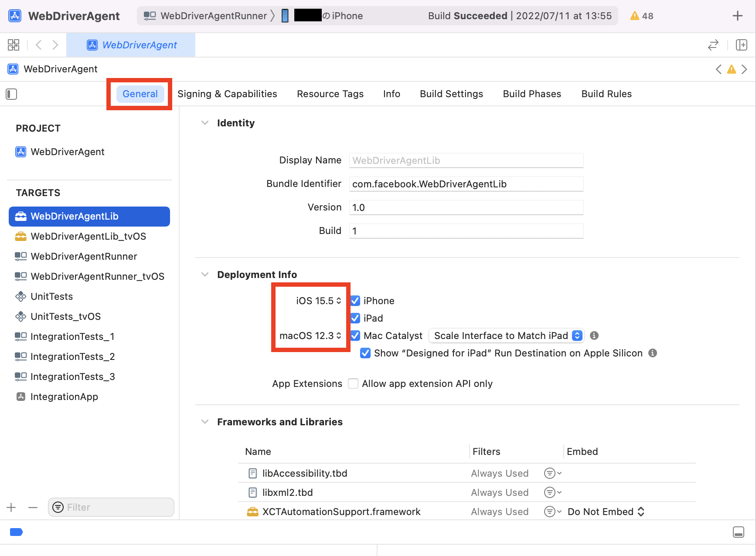Toggle the targets list sidebar icon

pyautogui.click(x=11, y=94)
